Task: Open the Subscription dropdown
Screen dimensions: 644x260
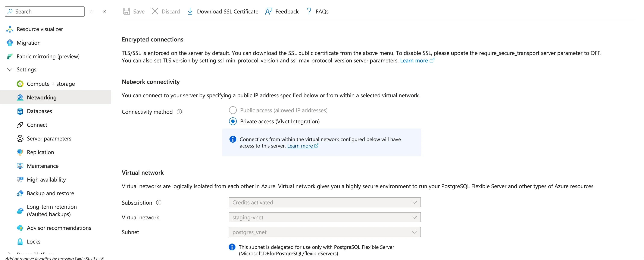Action: click(324, 202)
